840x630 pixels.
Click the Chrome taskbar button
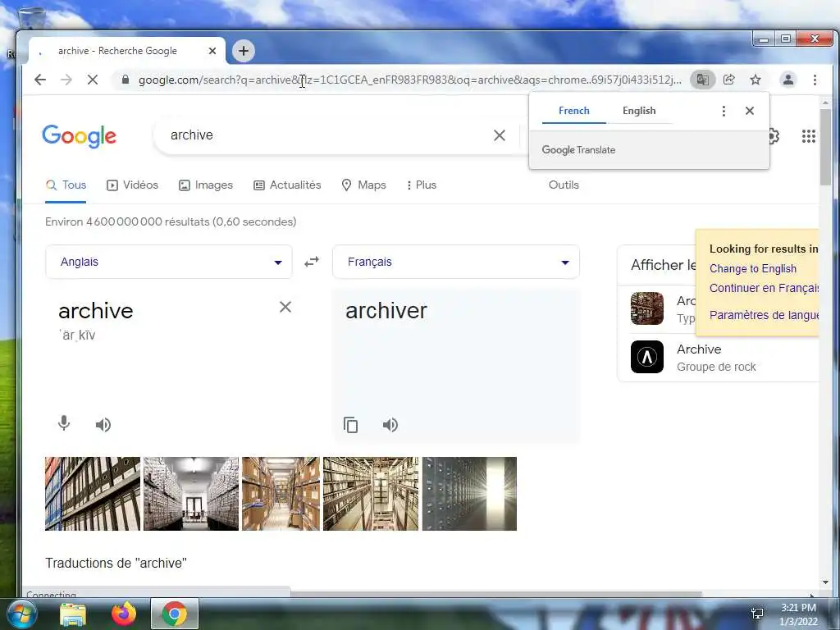tap(175, 614)
